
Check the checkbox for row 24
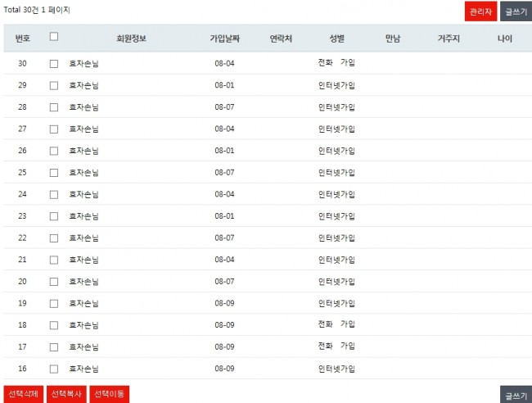[x=54, y=195]
